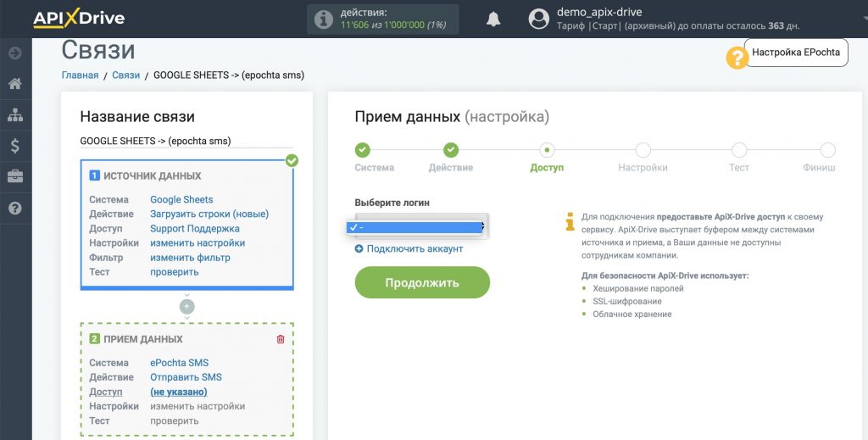Click the Подключить аккаунт link
The width and height of the screenshot is (868, 440).
(x=415, y=249)
